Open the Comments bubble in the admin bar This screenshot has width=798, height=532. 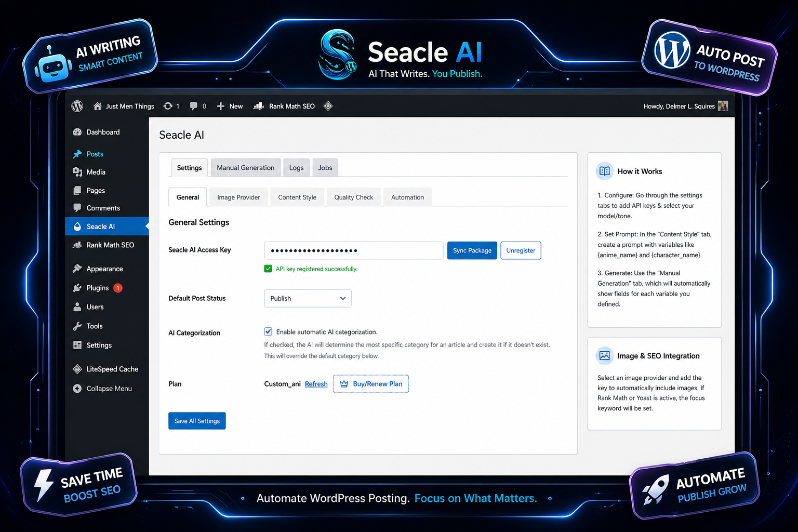pyautogui.click(x=193, y=106)
